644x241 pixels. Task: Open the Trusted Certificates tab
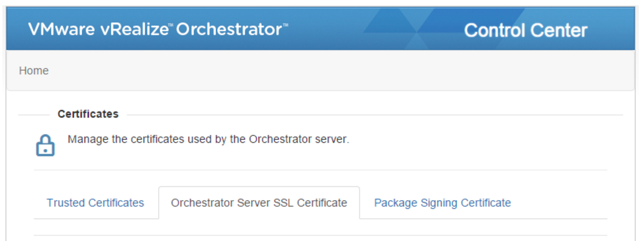tap(95, 203)
